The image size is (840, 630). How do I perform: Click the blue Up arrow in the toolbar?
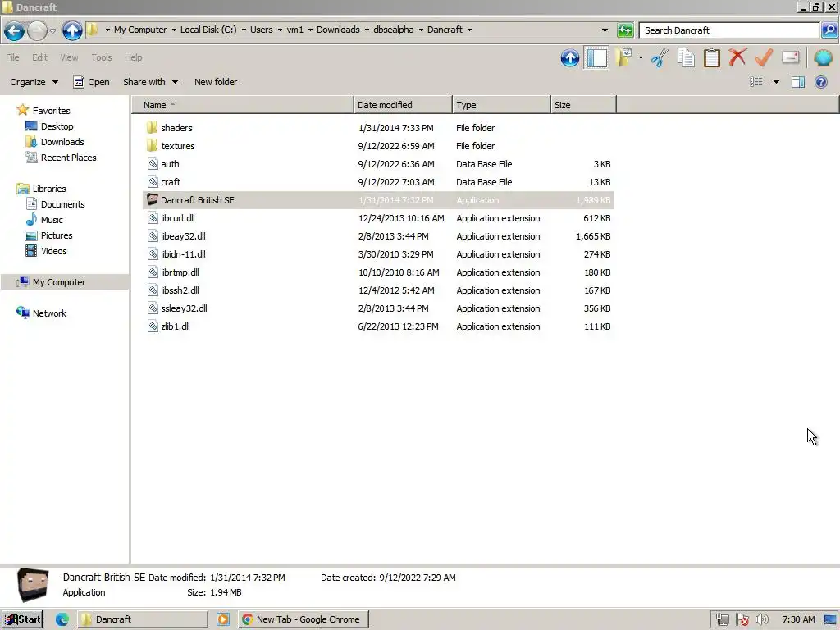(570, 58)
